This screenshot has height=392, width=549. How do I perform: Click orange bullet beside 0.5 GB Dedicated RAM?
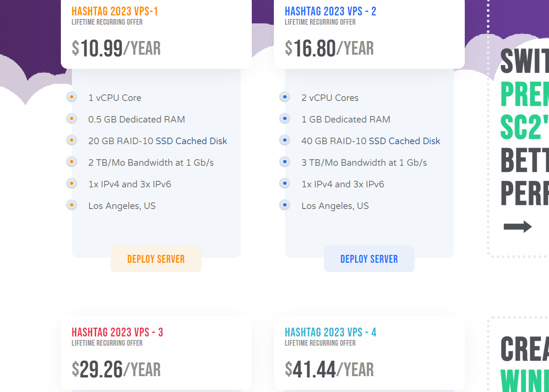[x=71, y=119]
